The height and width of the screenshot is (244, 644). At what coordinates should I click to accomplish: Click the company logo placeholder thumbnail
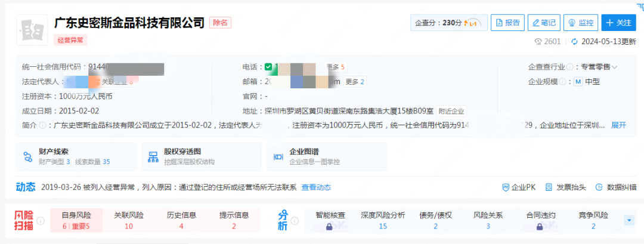click(x=32, y=30)
